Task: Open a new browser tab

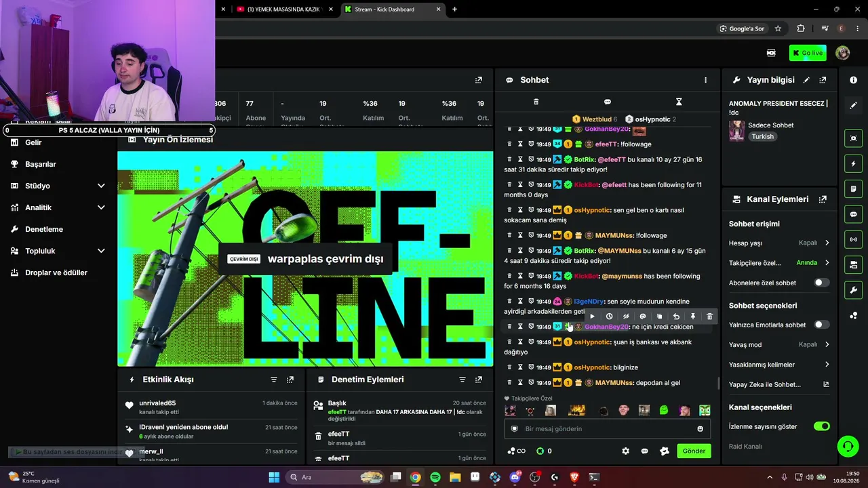Action: (x=454, y=9)
